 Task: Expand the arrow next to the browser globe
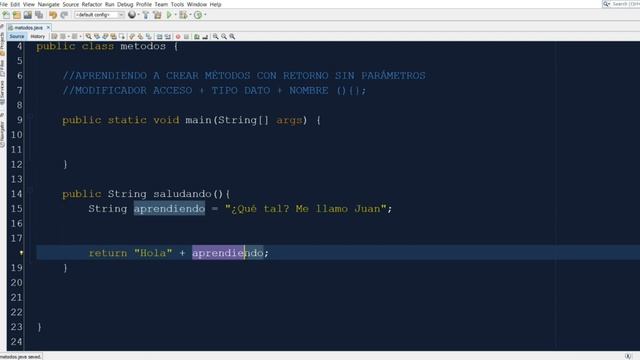138,15
